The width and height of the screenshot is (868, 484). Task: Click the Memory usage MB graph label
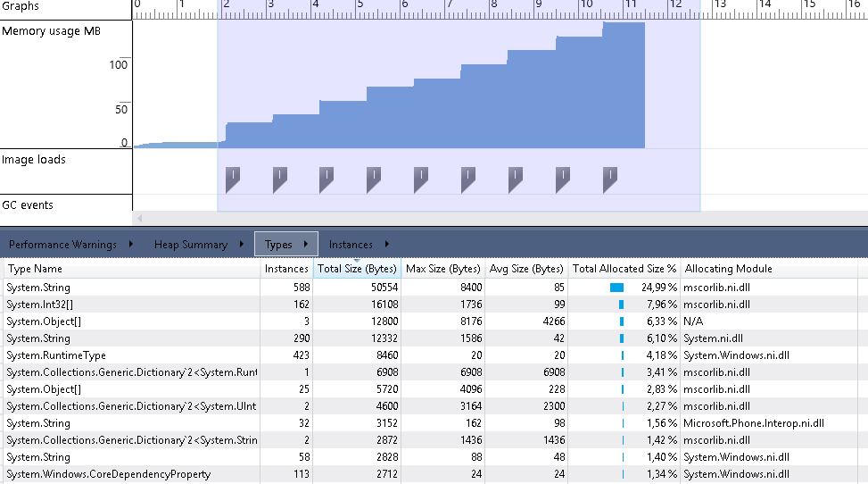[x=51, y=31]
